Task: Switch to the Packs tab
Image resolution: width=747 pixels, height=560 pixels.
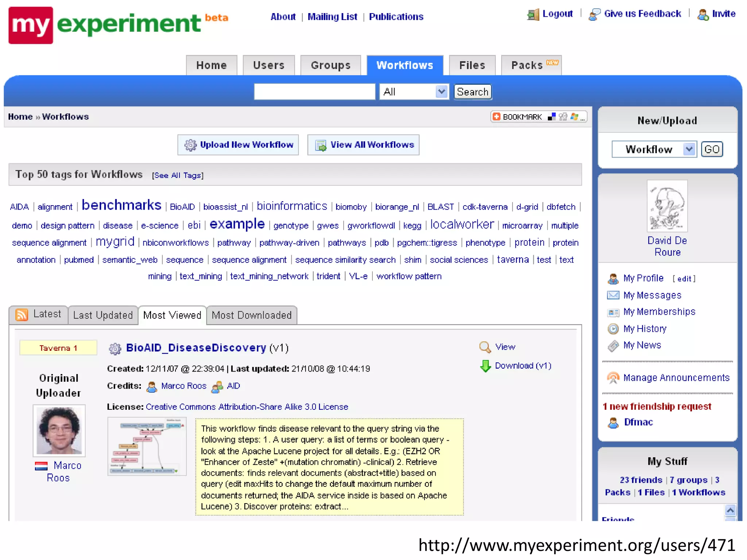Action: tap(531, 65)
